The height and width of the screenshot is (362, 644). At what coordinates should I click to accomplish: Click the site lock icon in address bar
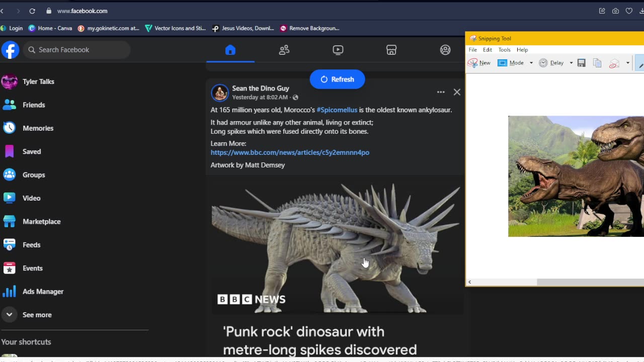[x=49, y=11]
